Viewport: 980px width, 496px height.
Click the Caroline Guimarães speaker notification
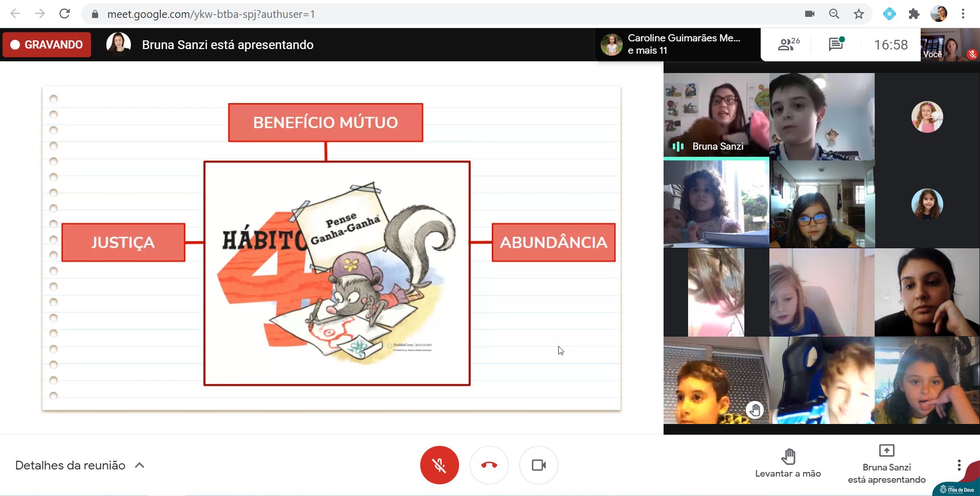[x=677, y=44]
